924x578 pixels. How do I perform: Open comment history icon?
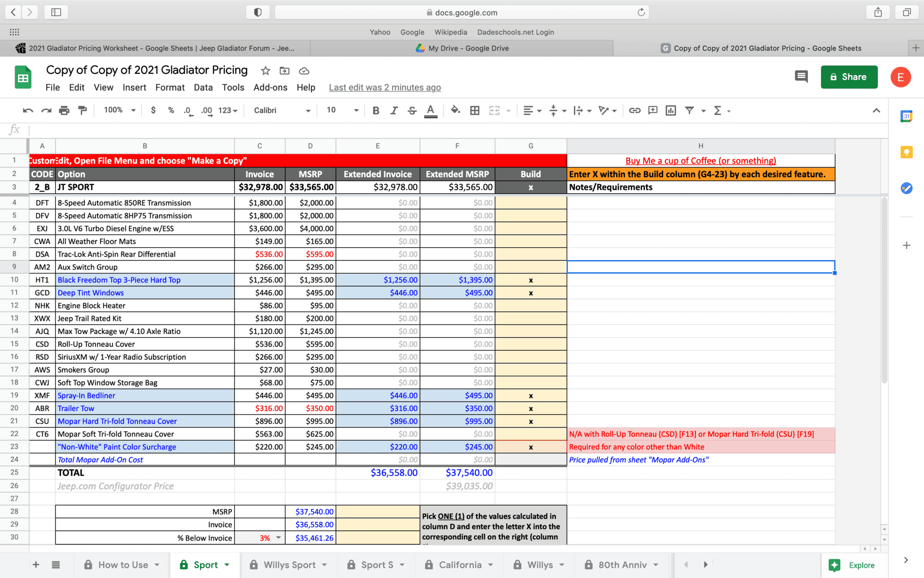pyautogui.click(x=801, y=76)
